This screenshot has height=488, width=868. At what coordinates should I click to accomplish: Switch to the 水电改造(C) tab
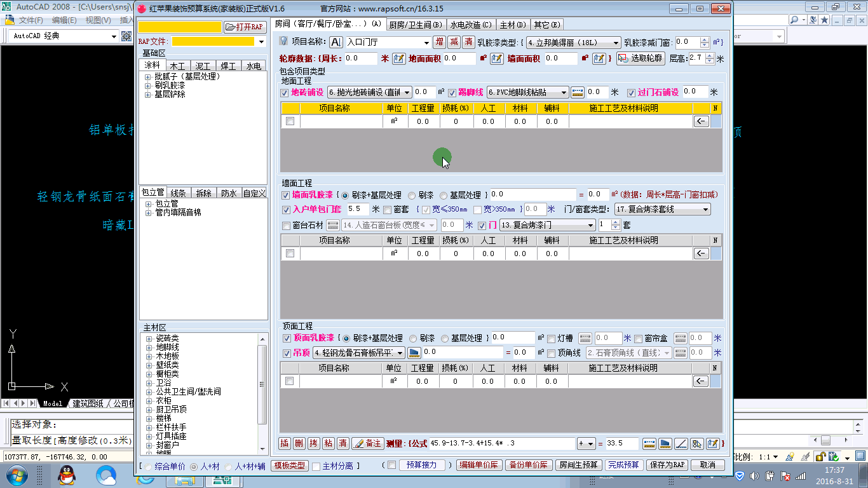tap(471, 25)
